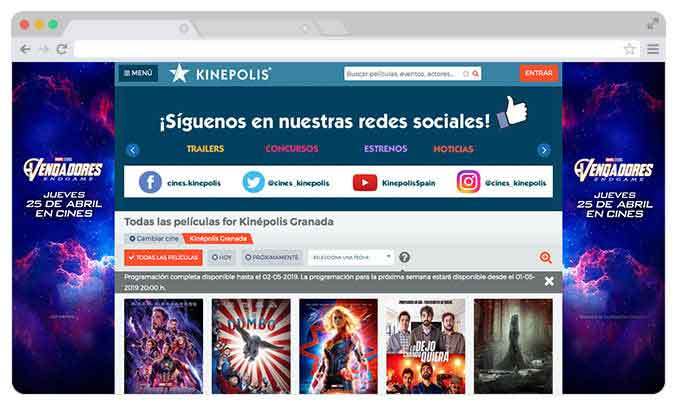Select the HOY filter option
The height and width of the screenshot is (410, 680).
[x=222, y=258]
